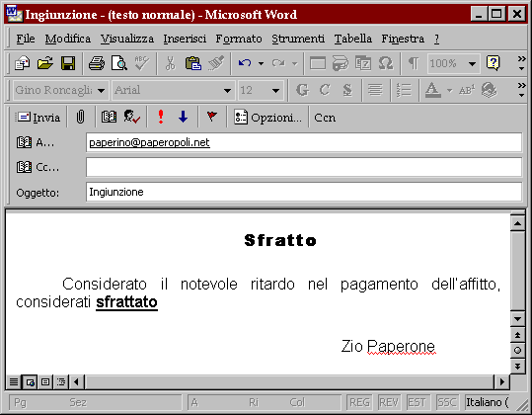Click inside the empty Cc input field

[304, 167]
